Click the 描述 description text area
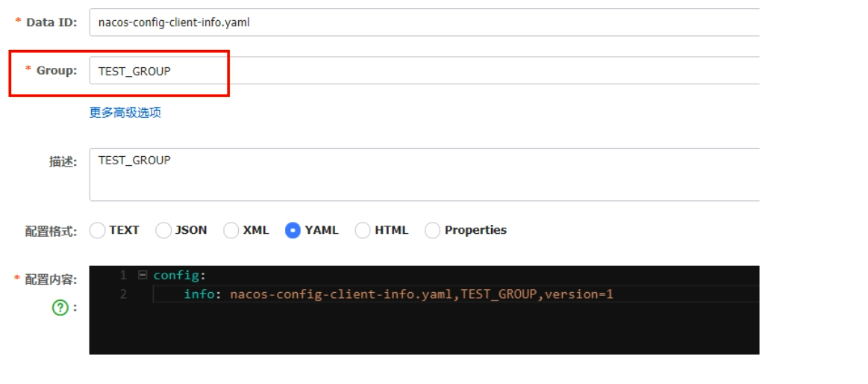Image resolution: width=868 pixels, height=384 pixels. [424, 175]
